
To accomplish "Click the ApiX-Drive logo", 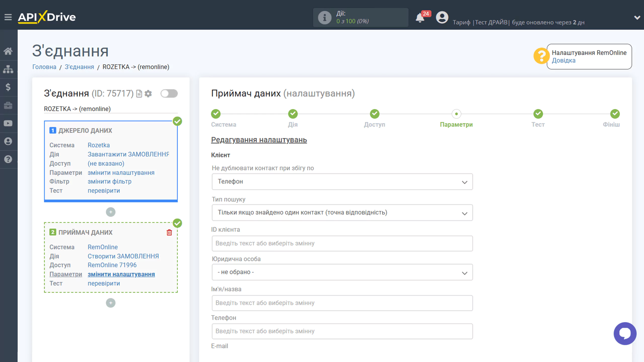I will [47, 17].
